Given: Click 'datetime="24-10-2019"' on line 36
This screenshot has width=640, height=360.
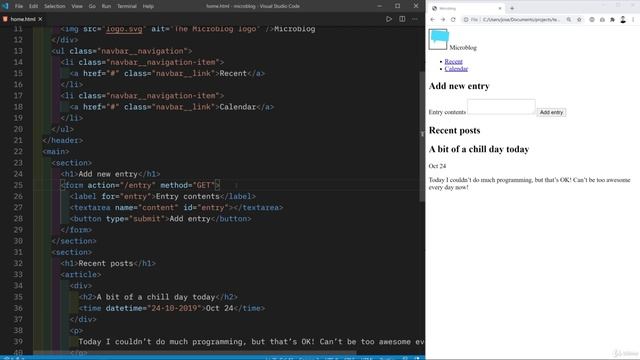Looking at the screenshot, I should click(x=153, y=308).
